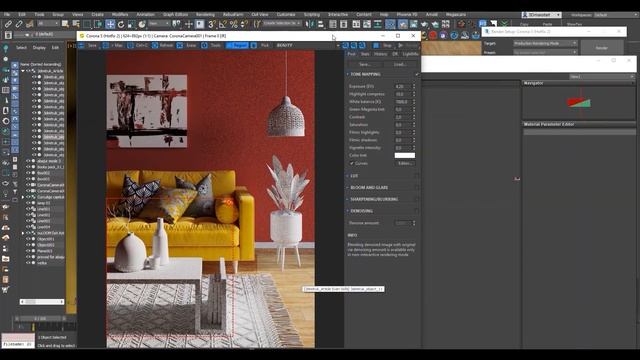
Task: Toggle visibility of Plane003 in scene explorer
Action: click(29, 251)
